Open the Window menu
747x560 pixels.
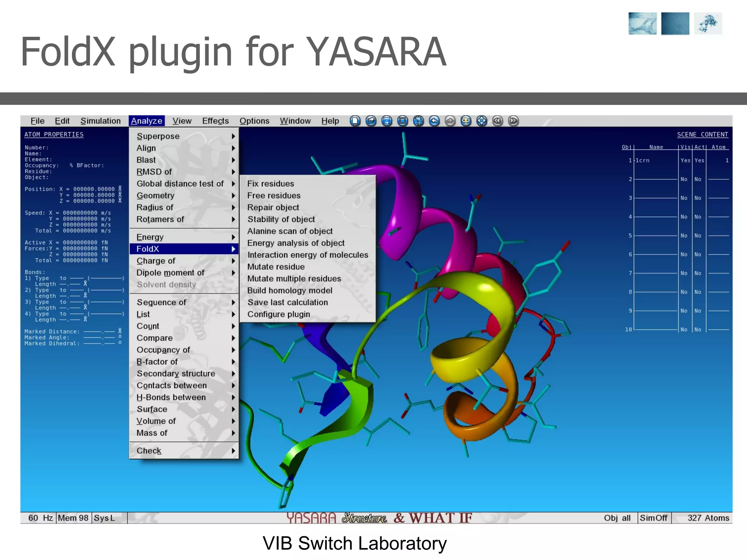(x=295, y=121)
